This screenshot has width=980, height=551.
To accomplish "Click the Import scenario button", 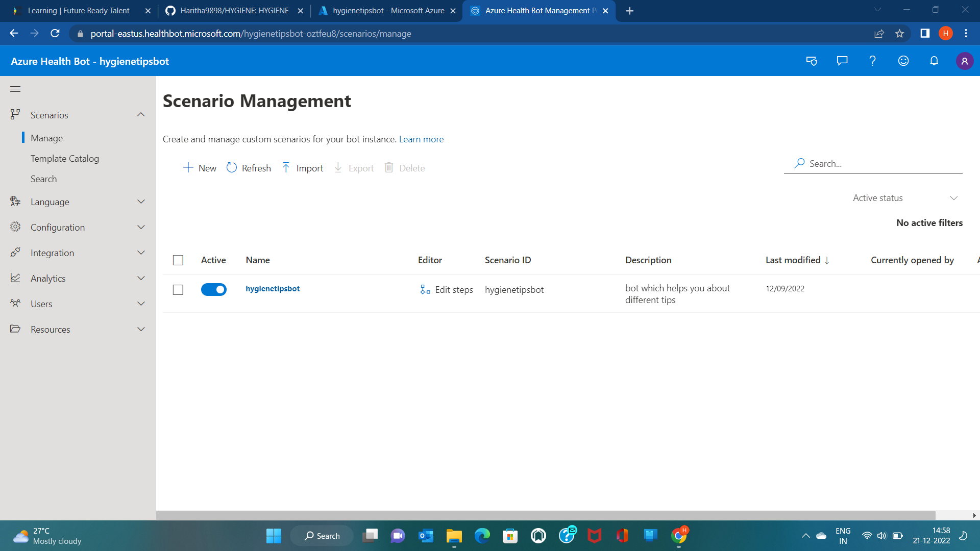I will coord(303,168).
